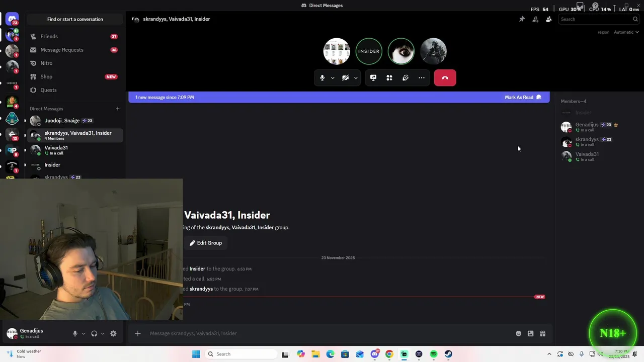Open Steam from the taskbar
Image resolution: width=644 pixels, height=362 pixels.
[448, 354]
